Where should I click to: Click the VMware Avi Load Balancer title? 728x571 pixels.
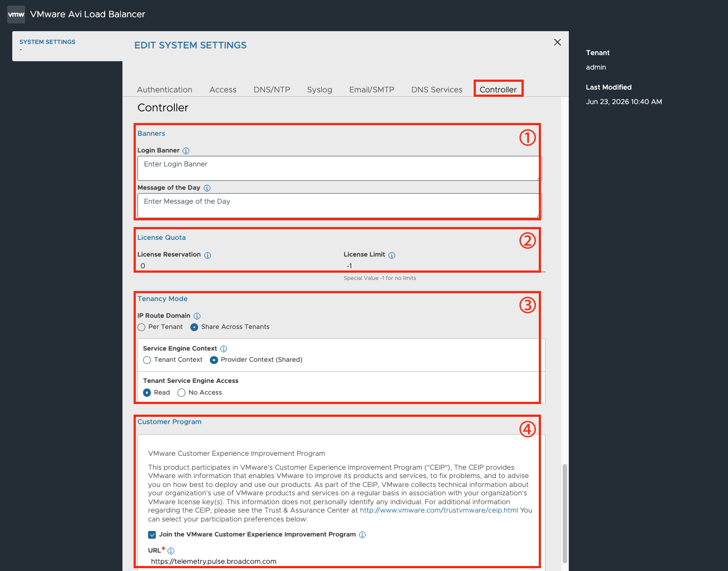[x=87, y=14]
